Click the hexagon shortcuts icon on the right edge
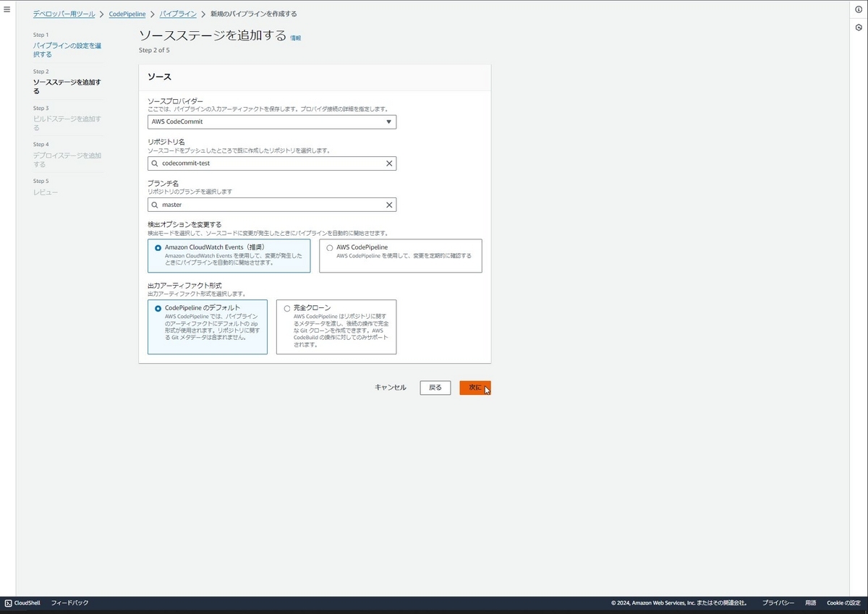This screenshot has width=868, height=614. coord(858,28)
